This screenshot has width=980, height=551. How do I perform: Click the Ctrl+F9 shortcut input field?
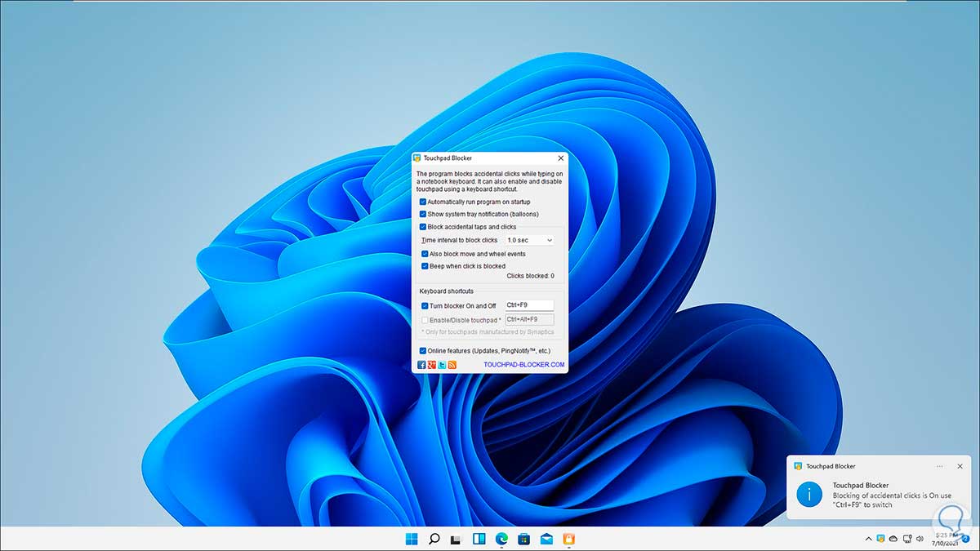[x=529, y=305]
